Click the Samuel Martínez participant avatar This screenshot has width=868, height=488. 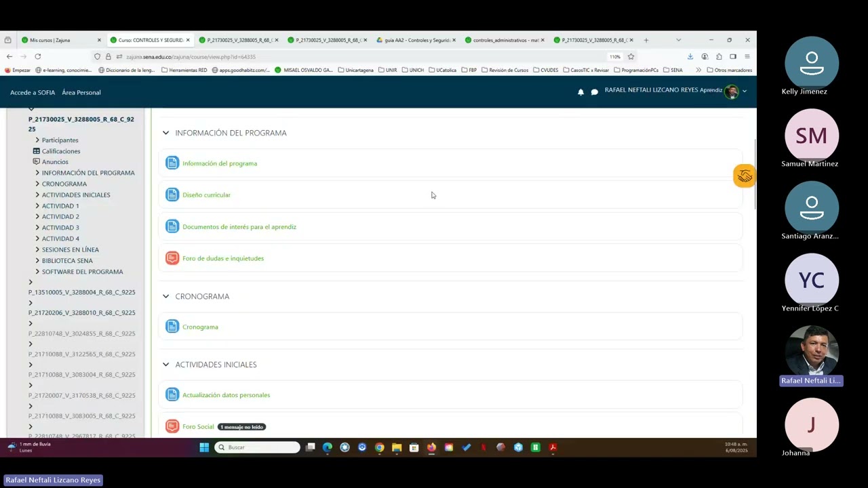pos(812,136)
